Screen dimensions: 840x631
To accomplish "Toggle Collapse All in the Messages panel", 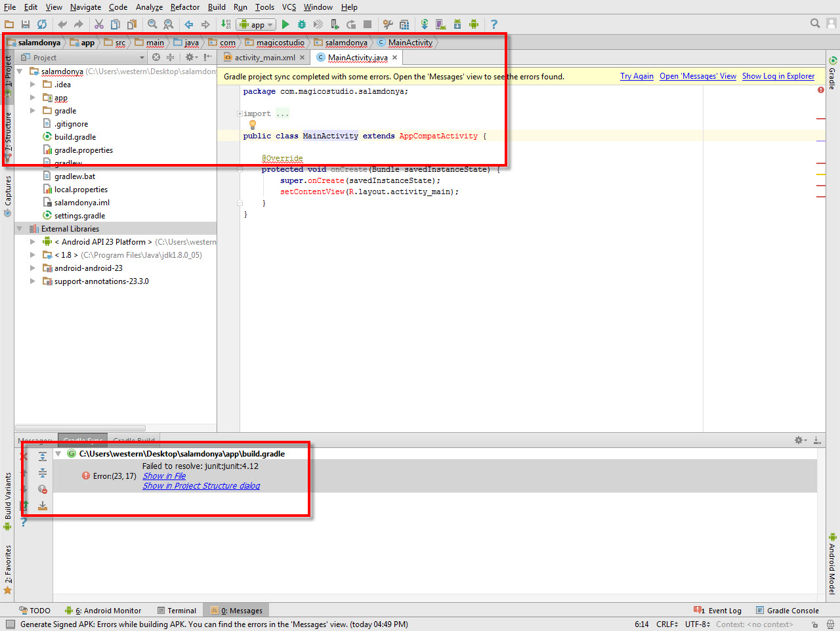I will point(42,472).
